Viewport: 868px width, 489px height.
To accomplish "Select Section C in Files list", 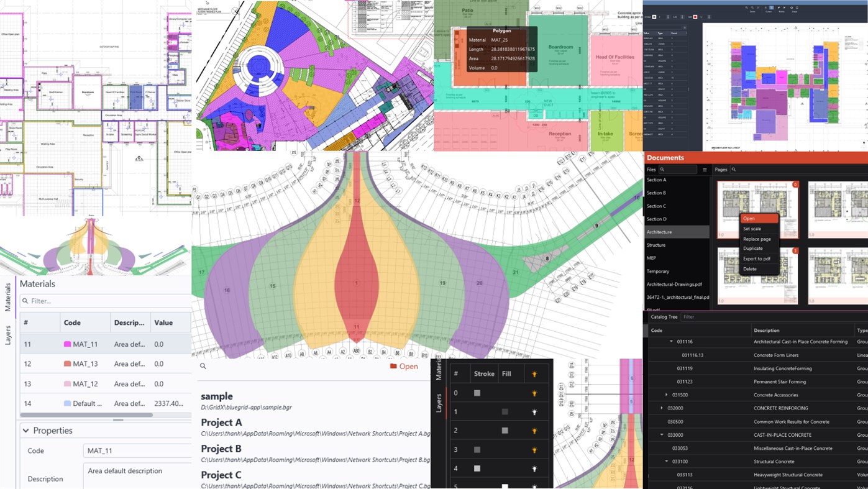I will (x=677, y=206).
